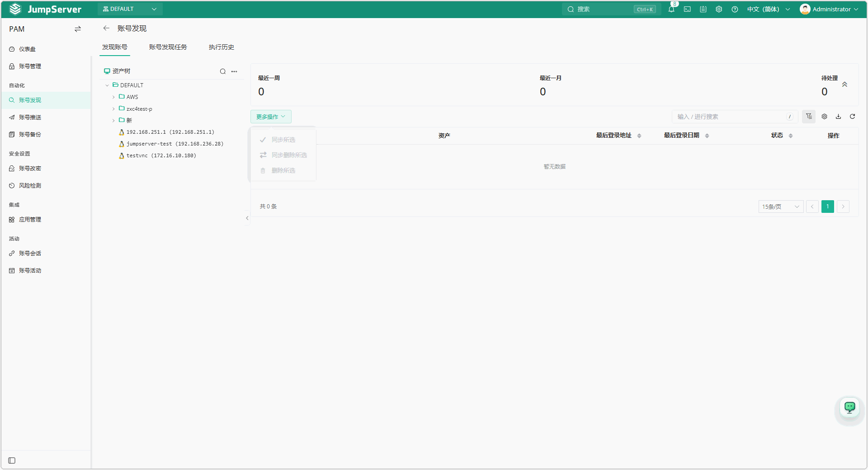Switch to the 执行历史 tab
The height and width of the screenshot is (470, 868).
(x=222, y=47)
